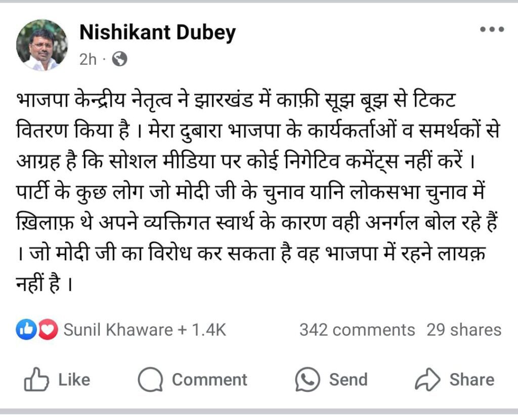Click the Comment text label
The width and height of the screenshot is (518, 420).
pos(209,380)
